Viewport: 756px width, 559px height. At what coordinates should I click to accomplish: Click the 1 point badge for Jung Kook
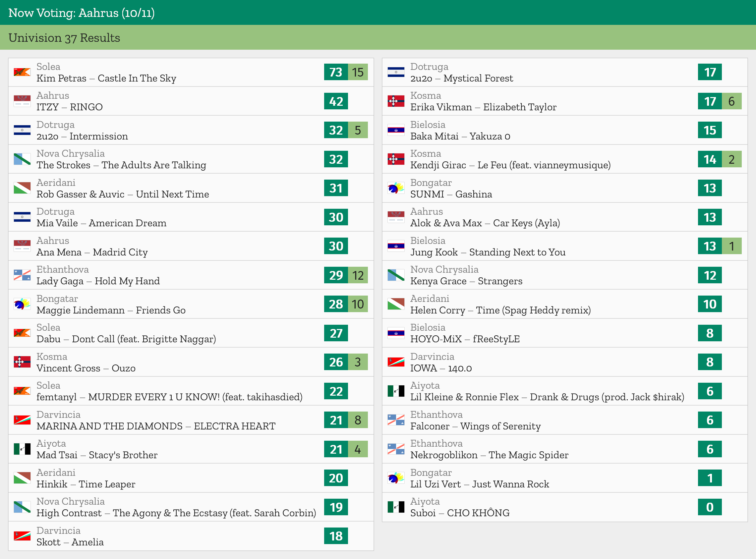(731, 246)
